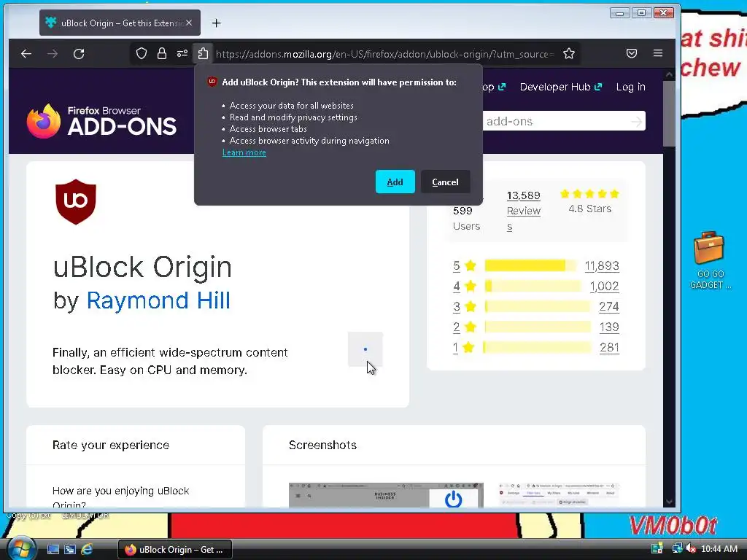Click the 'Screenshots' section heading
The height and width of the screenshot is (560, 747).
[x=322, y=446]
